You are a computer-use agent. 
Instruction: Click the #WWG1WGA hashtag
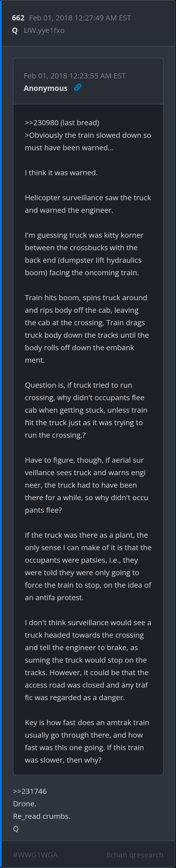35,855
